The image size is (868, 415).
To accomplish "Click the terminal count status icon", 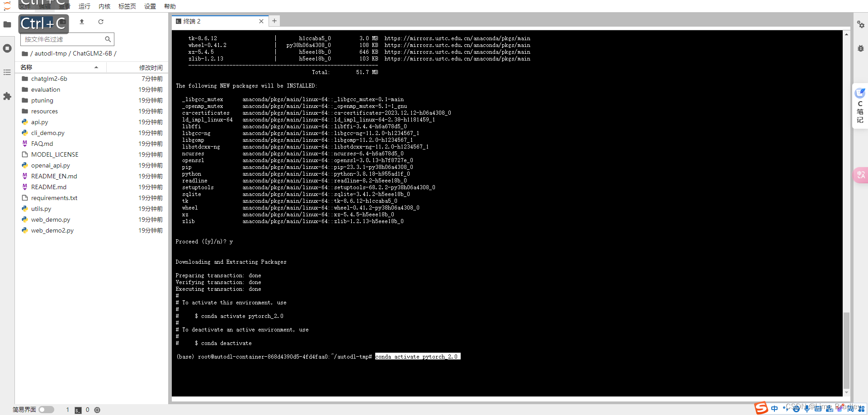I will (78, 410).
